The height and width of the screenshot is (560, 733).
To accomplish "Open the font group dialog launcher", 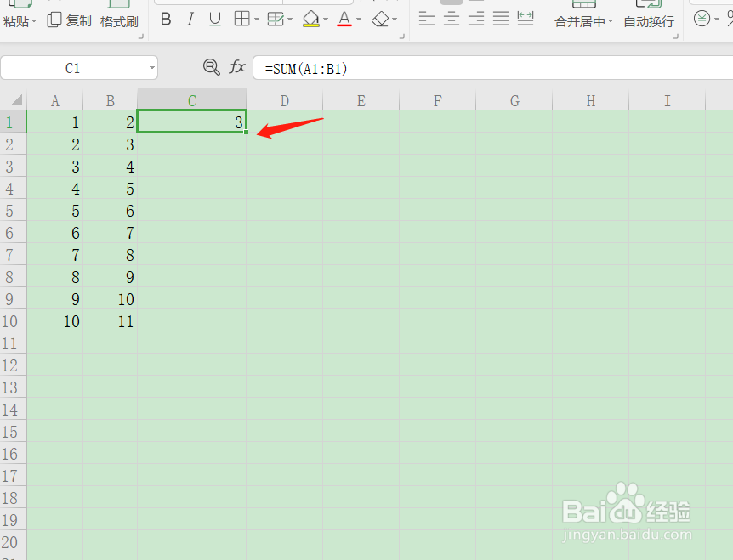I will point(401,36).
